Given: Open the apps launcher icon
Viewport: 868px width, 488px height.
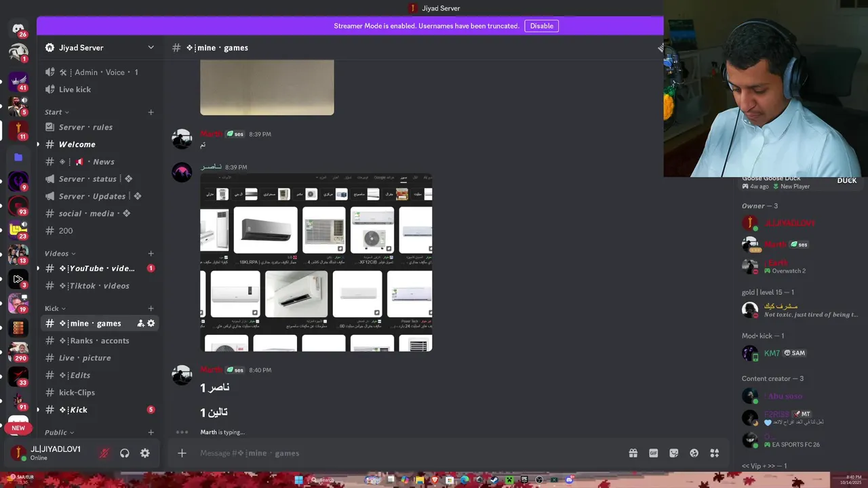Looking at the screenshot, I should point(714,453).
